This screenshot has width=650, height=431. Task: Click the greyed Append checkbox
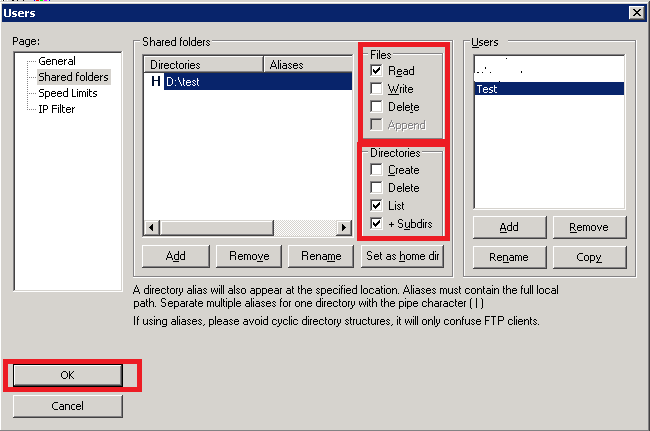click(376, 124)
